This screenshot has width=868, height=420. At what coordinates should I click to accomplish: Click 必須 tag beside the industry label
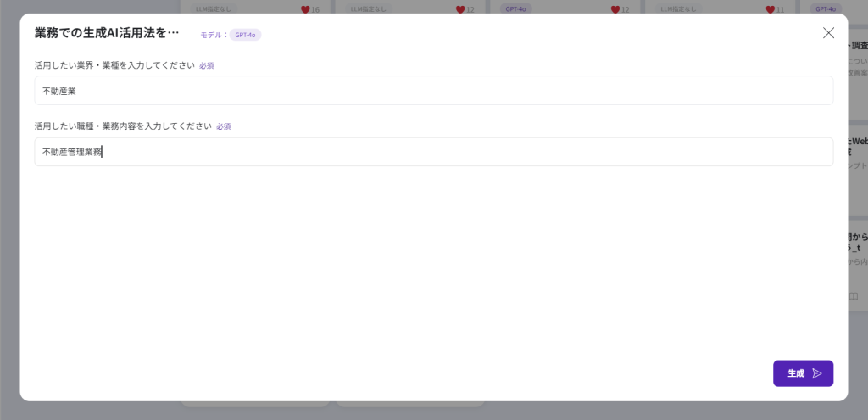[206, 65]
